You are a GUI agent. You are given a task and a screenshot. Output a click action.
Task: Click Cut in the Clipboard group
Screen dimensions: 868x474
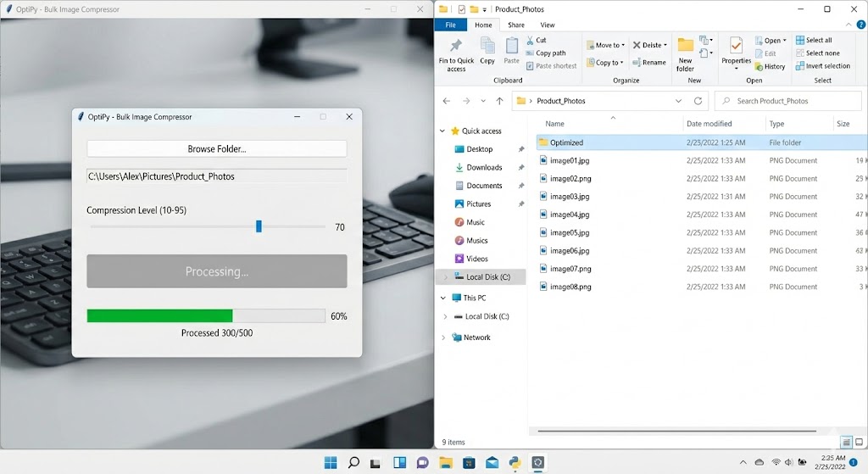pyautogui.click(x=537, y=40)
